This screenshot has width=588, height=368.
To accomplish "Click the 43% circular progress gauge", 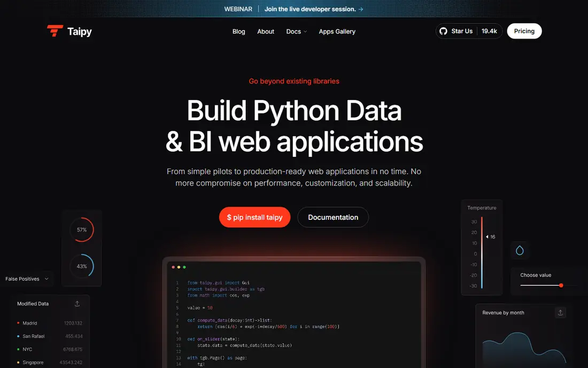I will click(82, 266).
